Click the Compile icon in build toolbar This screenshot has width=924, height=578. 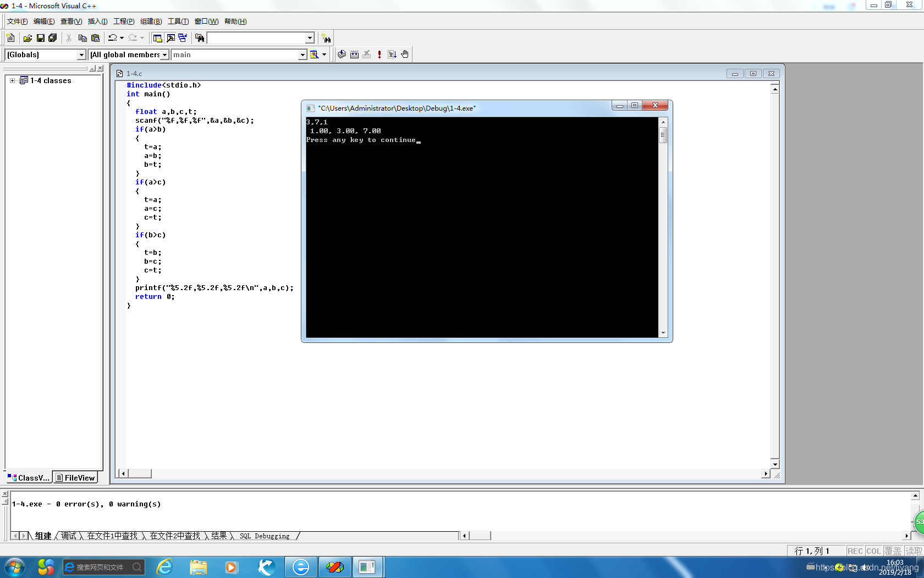(x=342, y=54)
